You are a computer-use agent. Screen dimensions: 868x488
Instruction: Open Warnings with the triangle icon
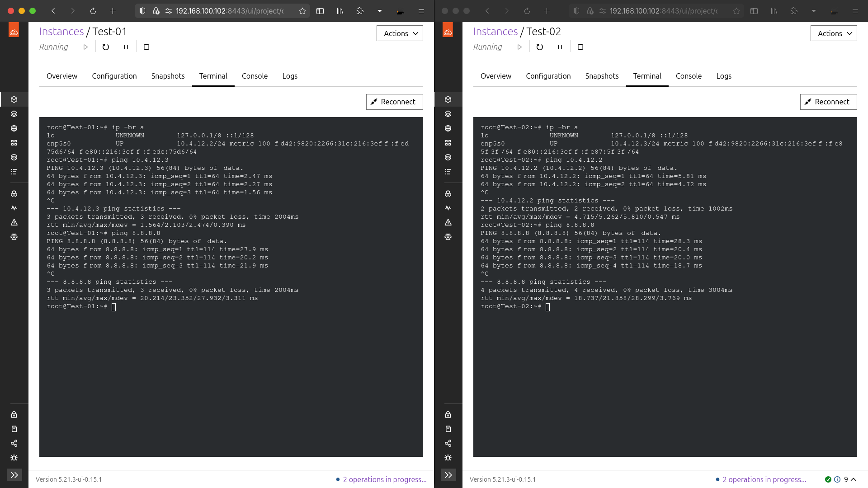pos(14,222)
